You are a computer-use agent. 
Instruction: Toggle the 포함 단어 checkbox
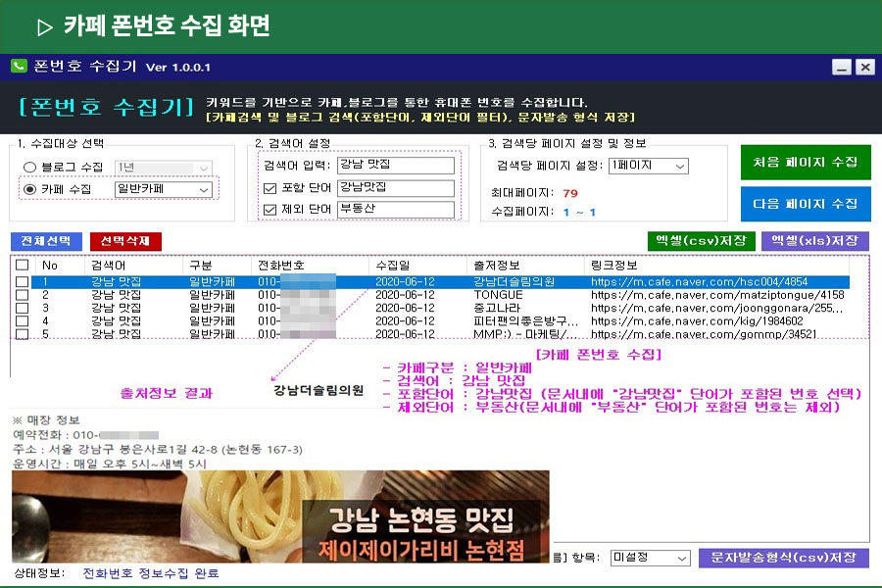point(270,187)
